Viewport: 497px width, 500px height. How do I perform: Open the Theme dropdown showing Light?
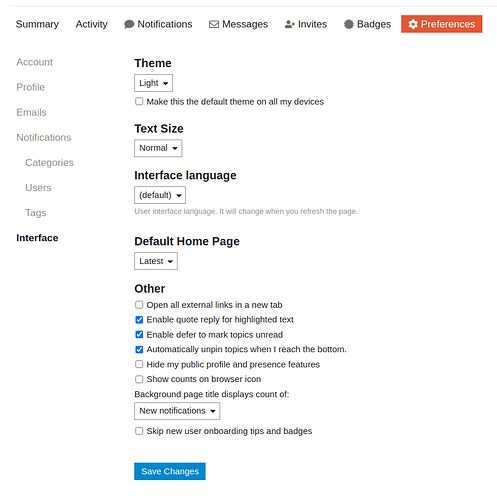pyautogui.click(x=153, y=83)
